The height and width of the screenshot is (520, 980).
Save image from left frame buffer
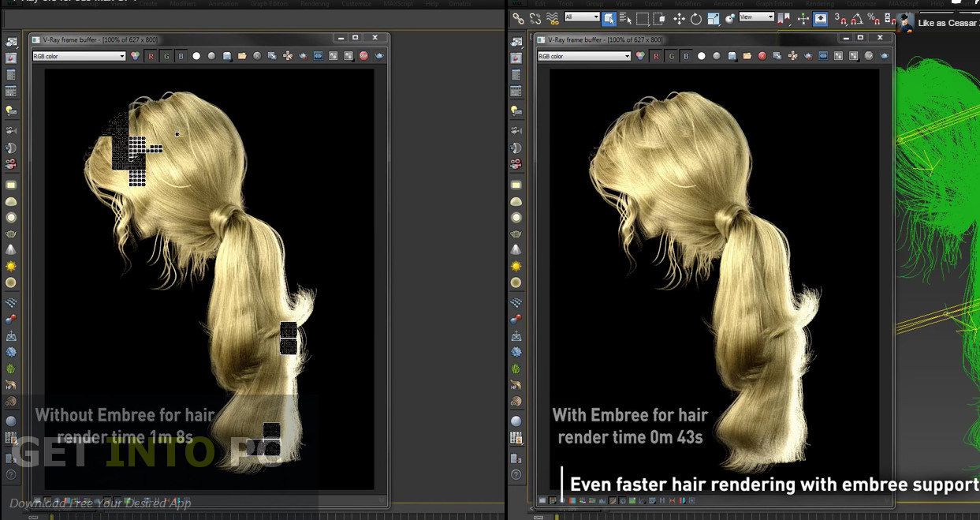point(227,56)
